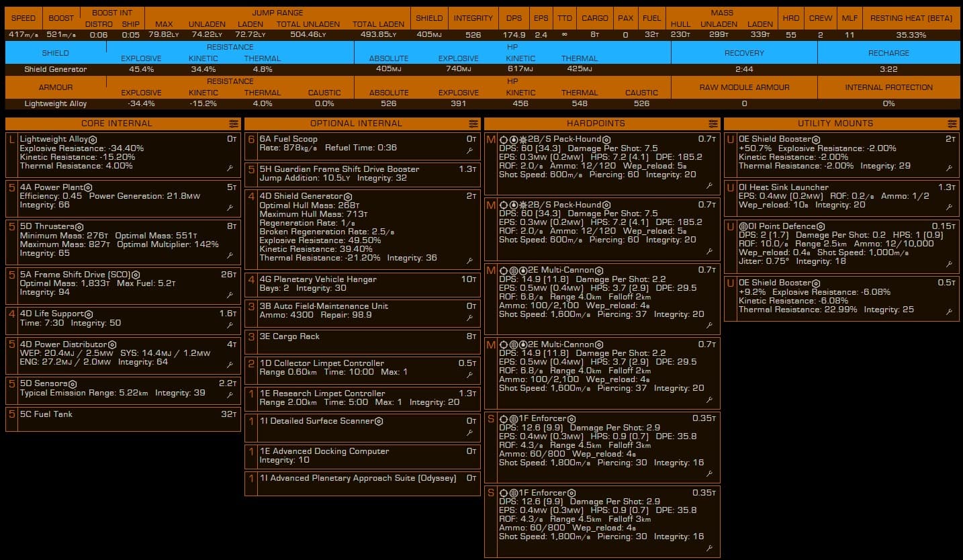Click wrench icon on 0I Heat Sink Launcher

click(950, 207)
